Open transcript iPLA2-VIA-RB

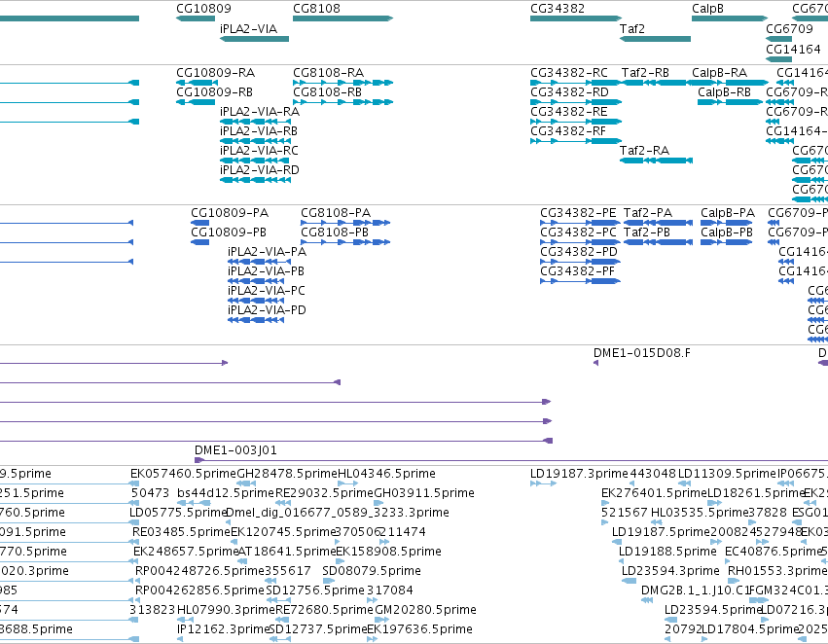tap(255, 141)
